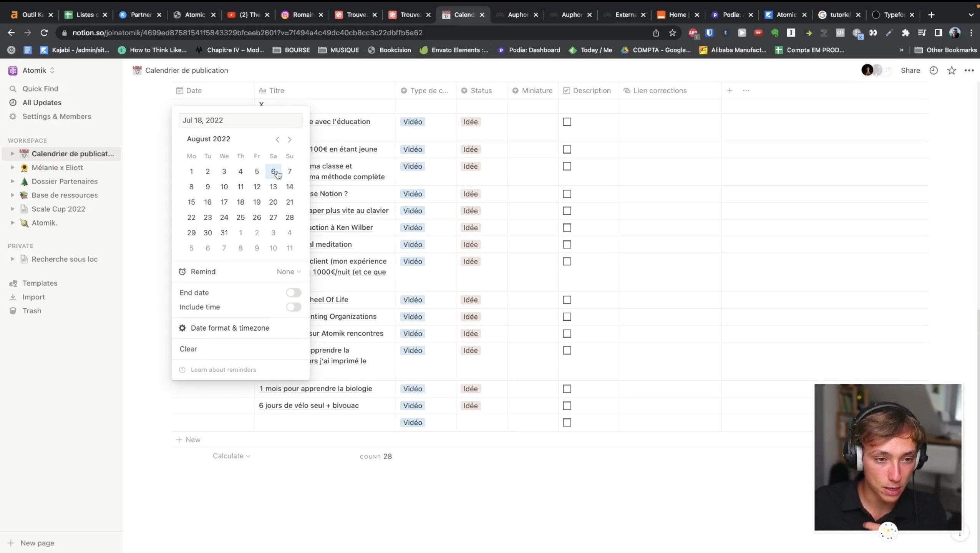
Task: Go to next month in calendar
Action: pyautogui.click(x=290, y=139)
